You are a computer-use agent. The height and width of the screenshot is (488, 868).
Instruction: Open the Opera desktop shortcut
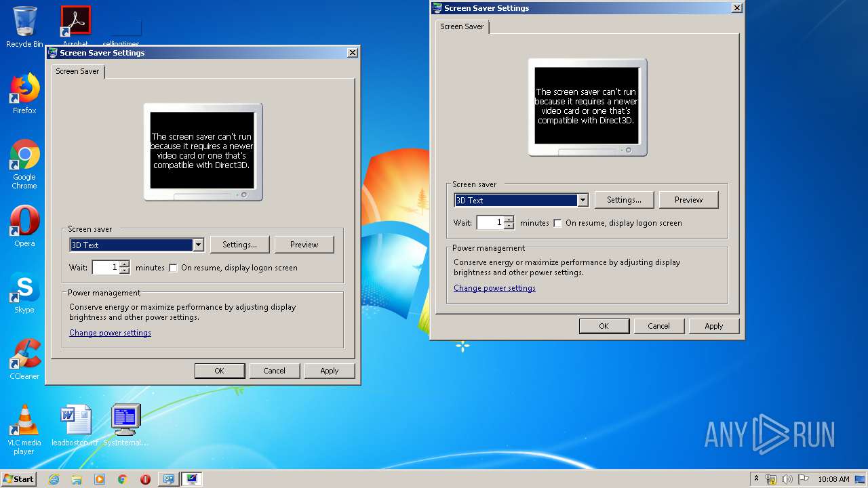point(24,226)
